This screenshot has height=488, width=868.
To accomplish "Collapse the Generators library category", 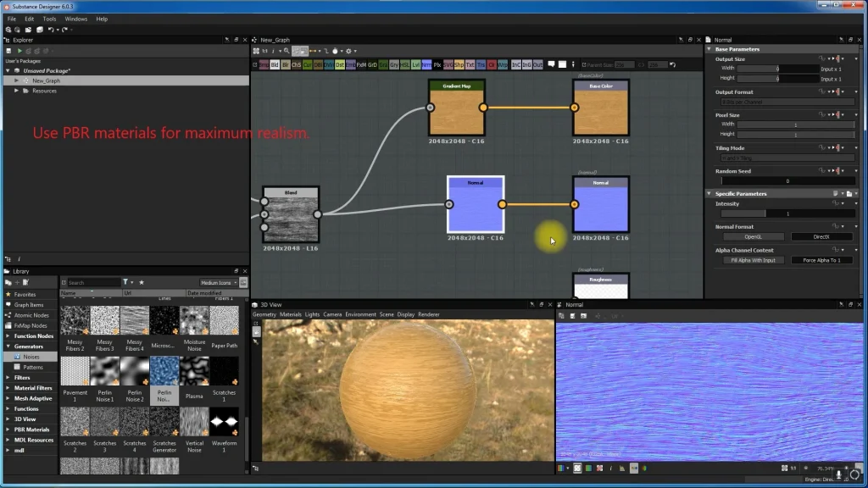I will click(8, 347).
